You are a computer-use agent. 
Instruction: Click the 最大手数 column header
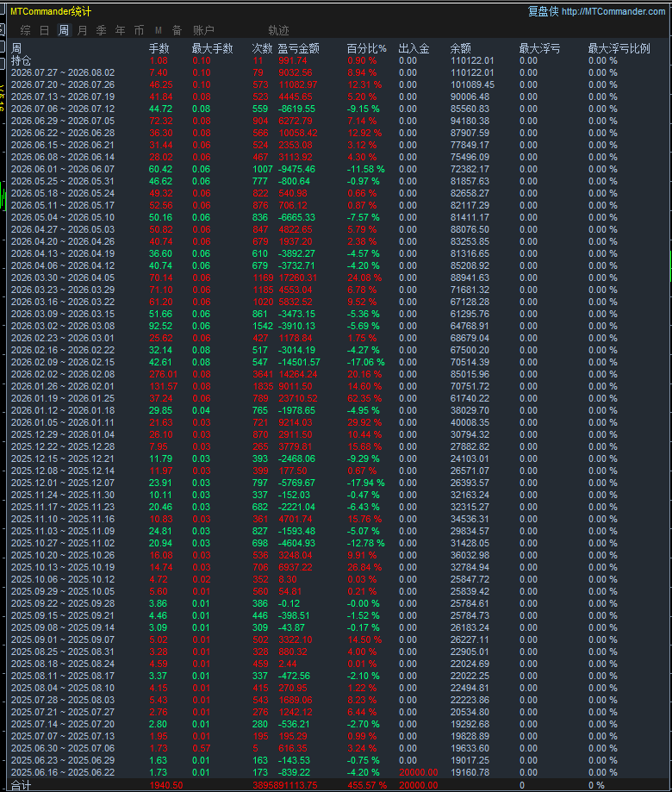click(x=213, y=48)
